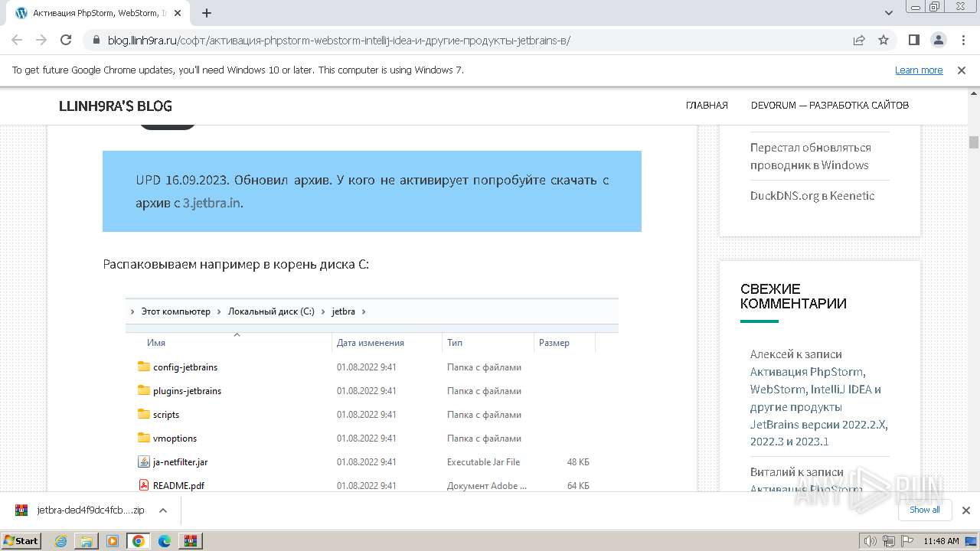
Task: Expand options for downloaded jetbra zip
Action: pyautogui.click(x=162, y=510)
